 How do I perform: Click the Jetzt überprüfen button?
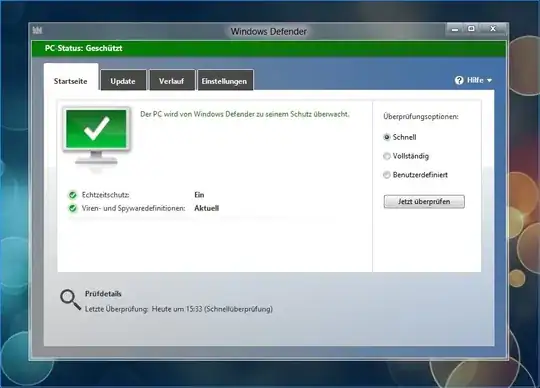424,201
